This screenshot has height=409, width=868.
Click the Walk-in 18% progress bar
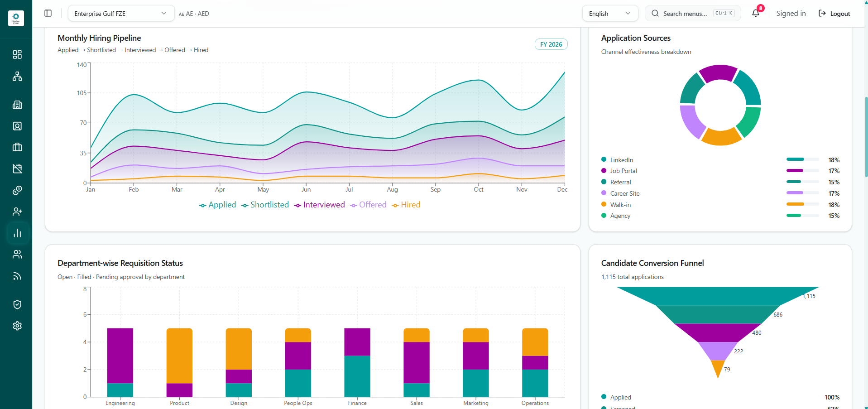point(802,204)
